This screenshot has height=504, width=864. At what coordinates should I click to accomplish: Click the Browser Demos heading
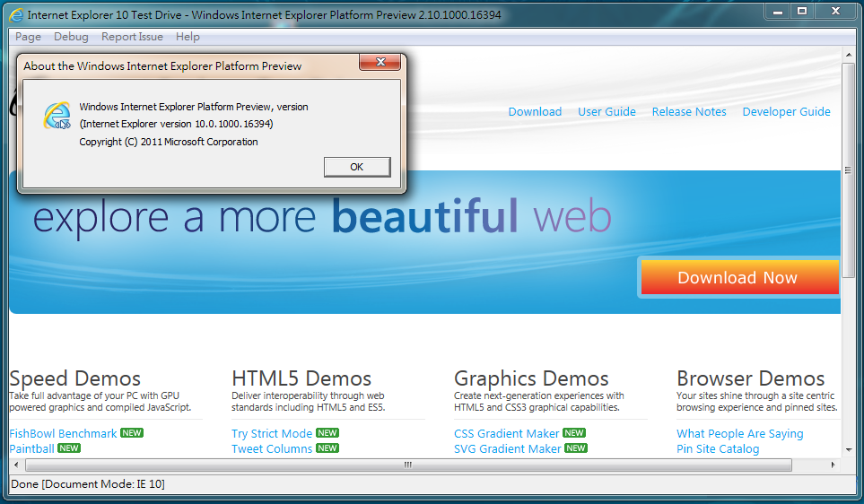pyautogui.click(x=750, y=378)
